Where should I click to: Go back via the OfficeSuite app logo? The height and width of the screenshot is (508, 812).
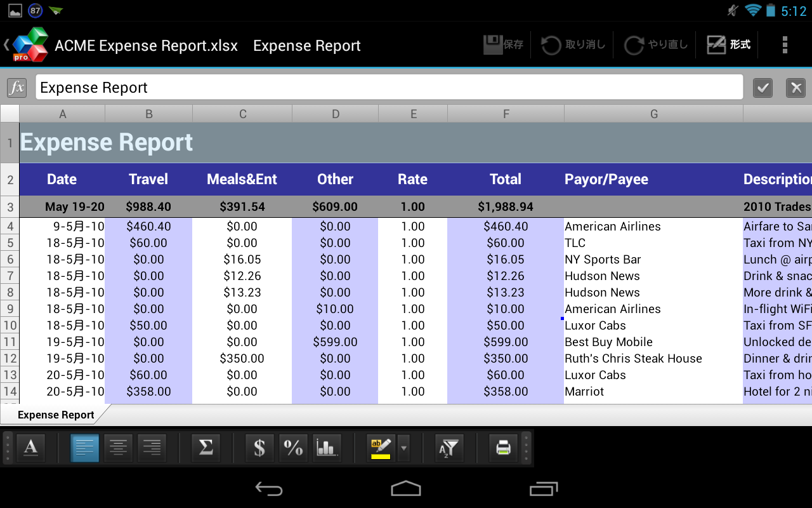click(29, 45)
